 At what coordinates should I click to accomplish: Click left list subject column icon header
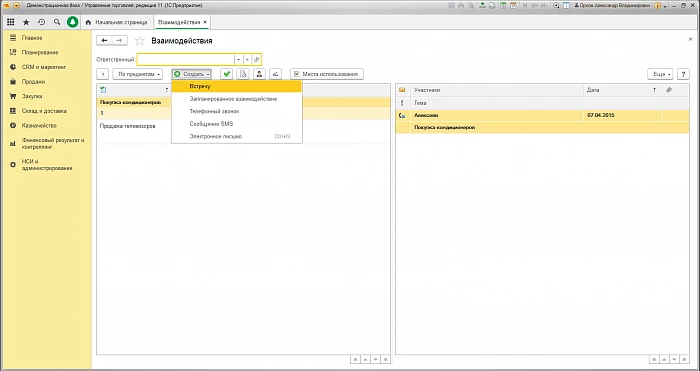103,90
